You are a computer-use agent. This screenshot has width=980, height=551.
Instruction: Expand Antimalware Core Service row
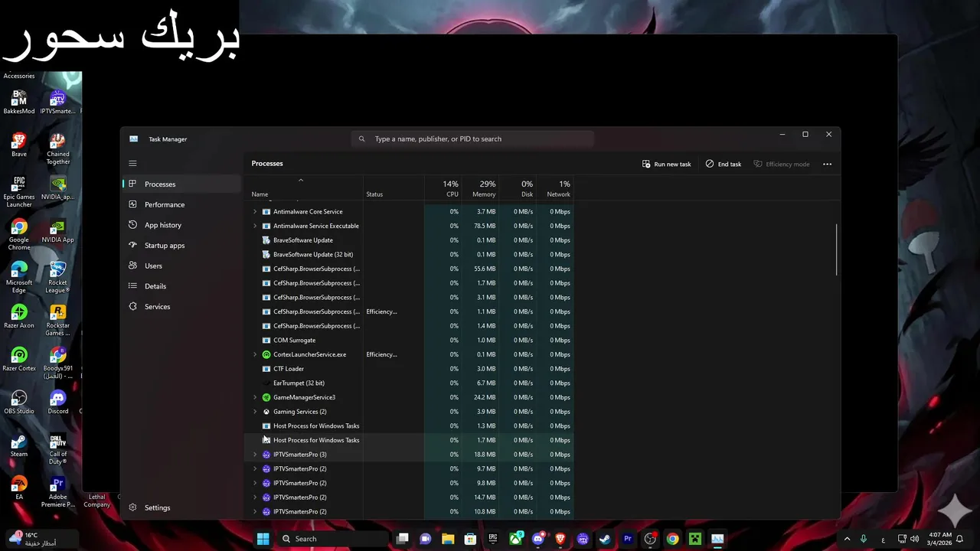pos(255,211)
